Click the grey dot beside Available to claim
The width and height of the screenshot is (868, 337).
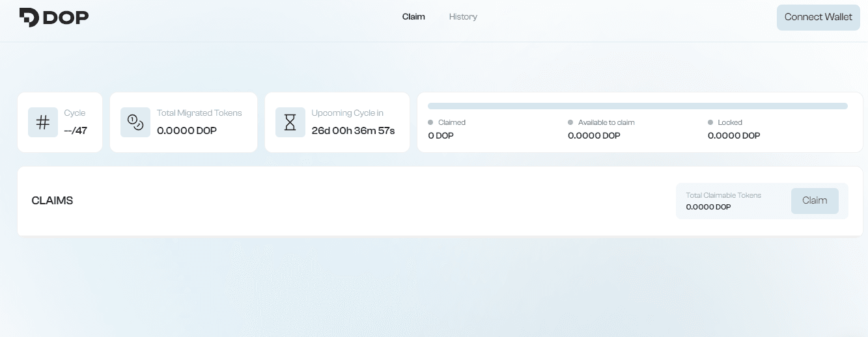point(570,122)
